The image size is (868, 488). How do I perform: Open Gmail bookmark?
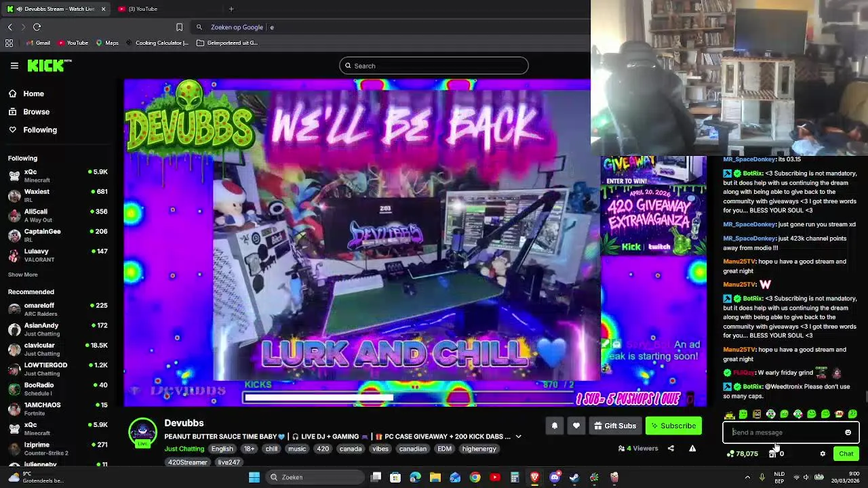coord(38,43)
